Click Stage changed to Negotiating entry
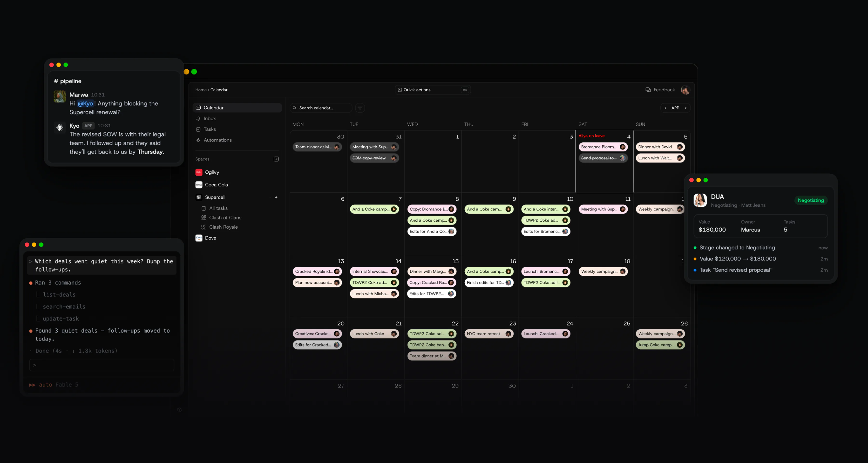Screen dimensions: 868x463 [x=760, y=248]
